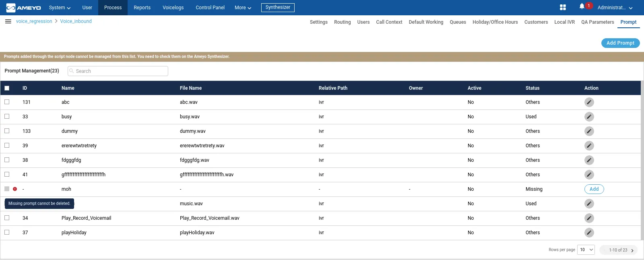Click the search magnifier icon
This screenshot has height=260, width=644.
[x=72, y=71]
